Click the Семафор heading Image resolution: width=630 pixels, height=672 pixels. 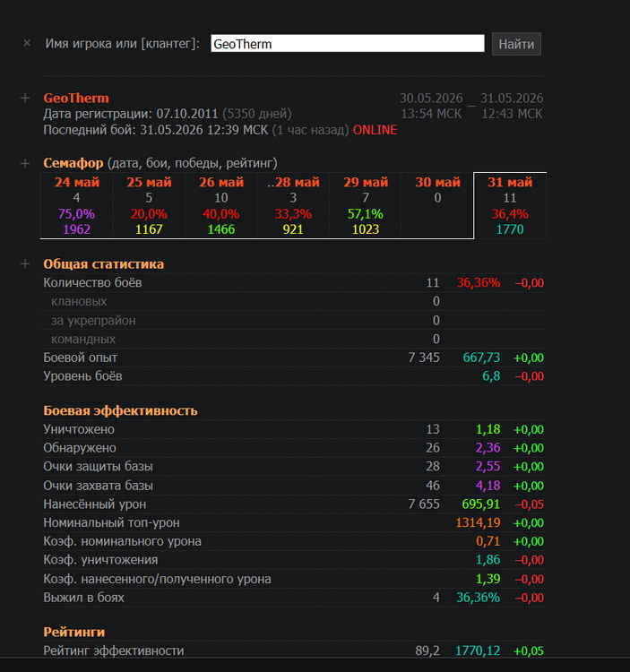tap(73, 163)
